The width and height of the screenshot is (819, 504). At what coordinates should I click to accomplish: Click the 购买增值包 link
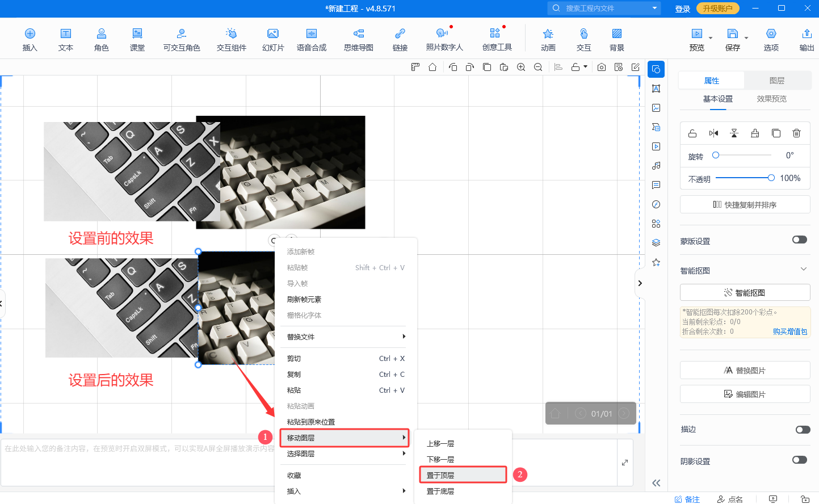coord(789,331)
